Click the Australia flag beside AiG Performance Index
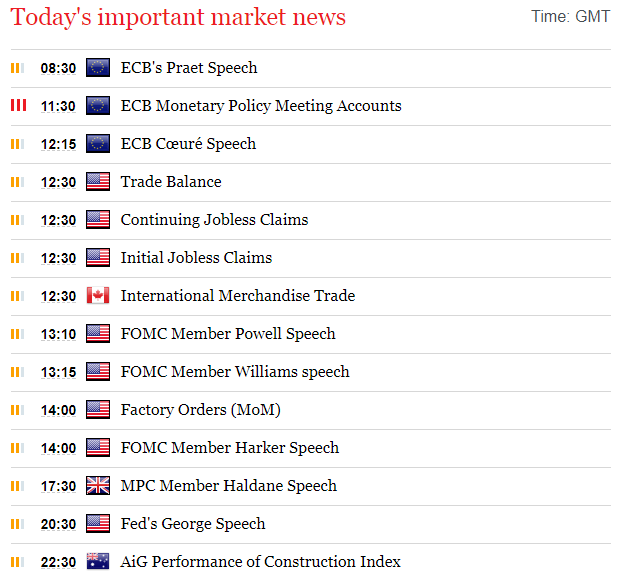 click(x=98, y=562)
